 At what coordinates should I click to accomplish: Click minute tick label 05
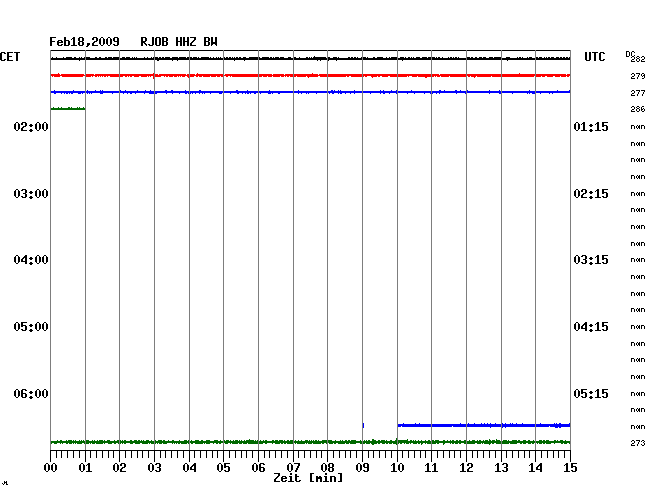[223, 468]
